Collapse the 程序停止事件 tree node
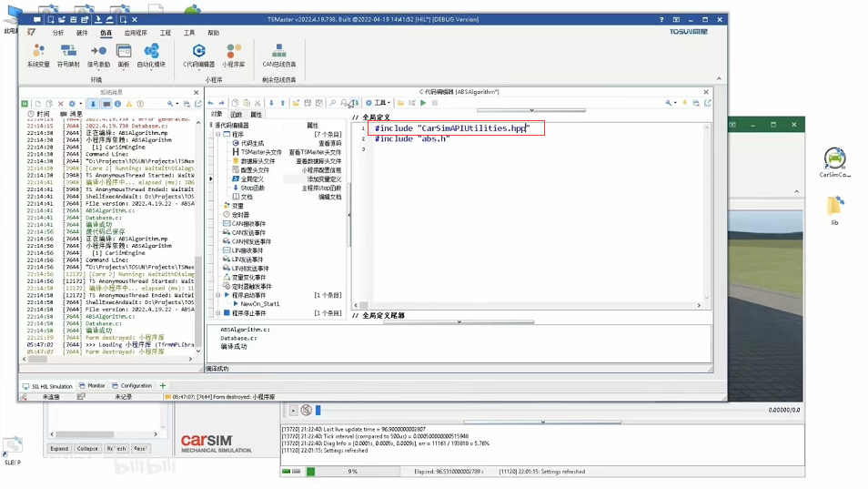This screenshot has width=868, height=489. click(218, 313)
